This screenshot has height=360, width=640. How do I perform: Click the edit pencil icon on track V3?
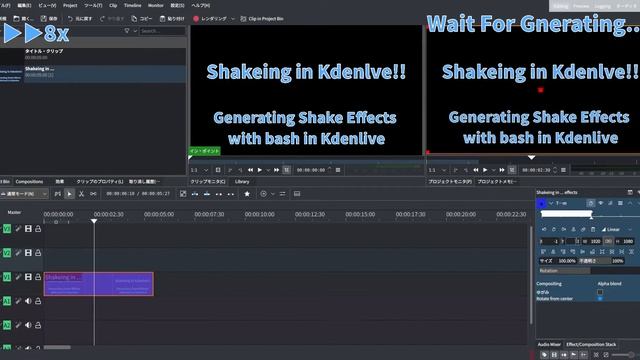point(18,229)
